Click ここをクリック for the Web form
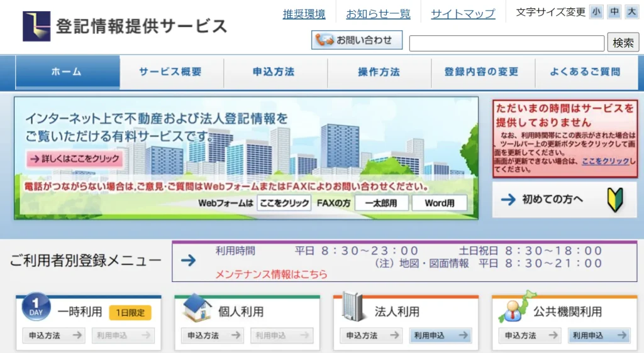 tap(284, 204)
